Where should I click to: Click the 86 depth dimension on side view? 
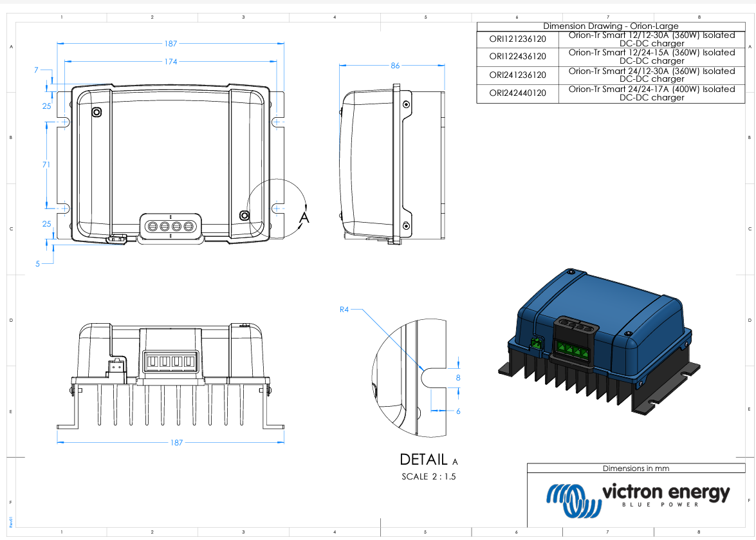pyautogui.click(x=395, y=66)
